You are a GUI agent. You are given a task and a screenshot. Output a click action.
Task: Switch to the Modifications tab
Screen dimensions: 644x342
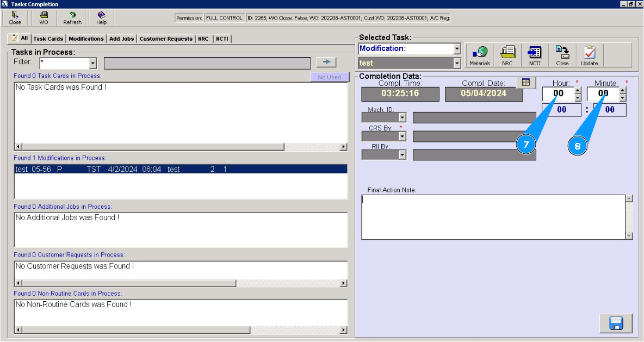pyautogui.click(x=86, y=39)
